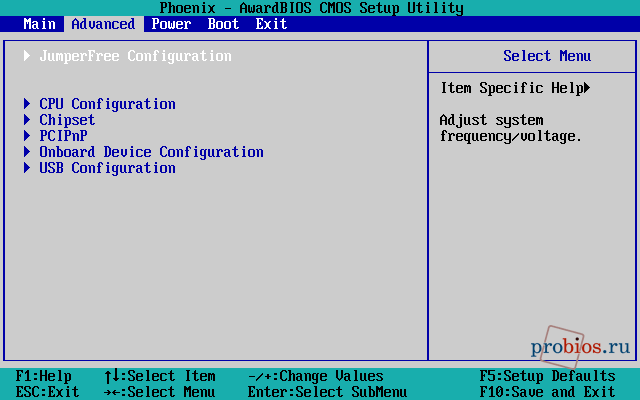The image size is (640, 400).
Task: Click the arrow after Item Specific Help
Action: (587, 88)
